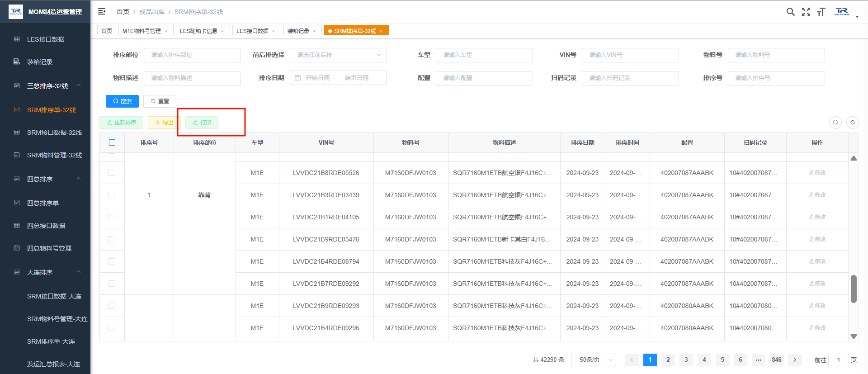The width and height of the screenshot is (868, 374).
Task: Check row with VIN LVVDC21B4RDE09296
Action: [x=111, y=328]
